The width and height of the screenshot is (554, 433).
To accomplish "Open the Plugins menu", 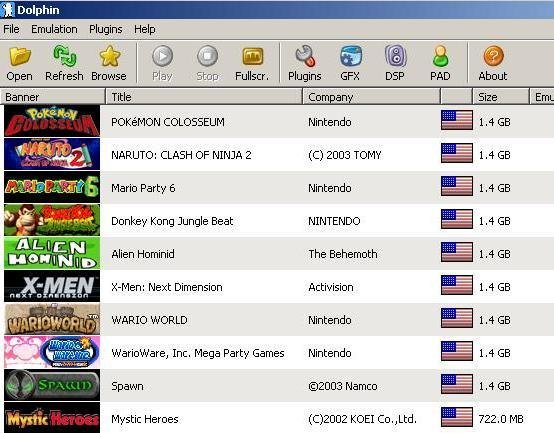I will click(106, 29).
